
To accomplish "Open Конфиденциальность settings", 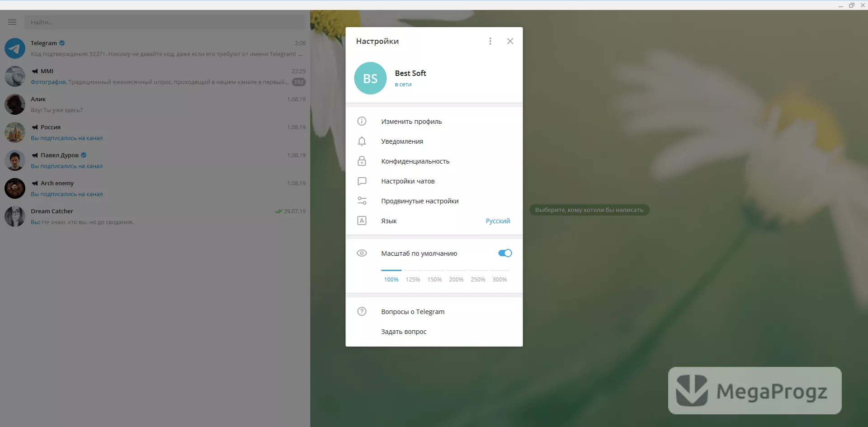I will pos(434,161).
